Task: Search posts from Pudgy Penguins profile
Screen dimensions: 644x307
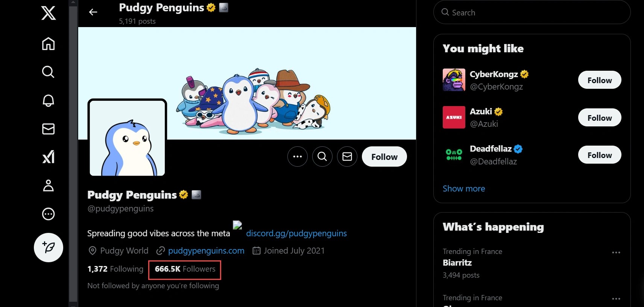Action: 322,157
